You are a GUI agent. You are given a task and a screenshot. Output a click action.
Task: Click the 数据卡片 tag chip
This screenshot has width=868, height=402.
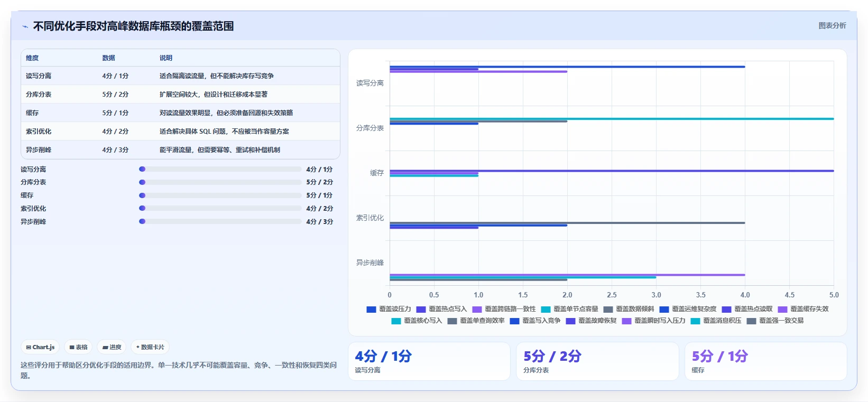click(150, 347)
